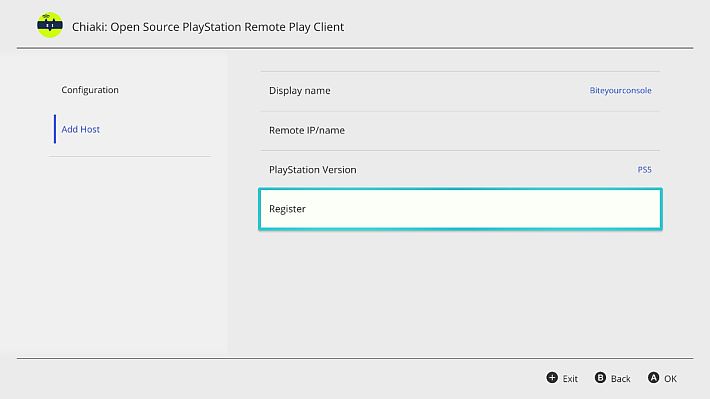Click the A OK button icon
The image size is (710, 399).
(x=653, y=378)
